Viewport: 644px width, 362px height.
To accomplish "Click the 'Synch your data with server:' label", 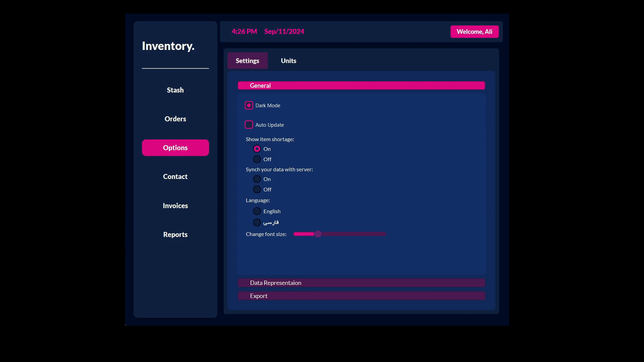I will click(279, 170).
